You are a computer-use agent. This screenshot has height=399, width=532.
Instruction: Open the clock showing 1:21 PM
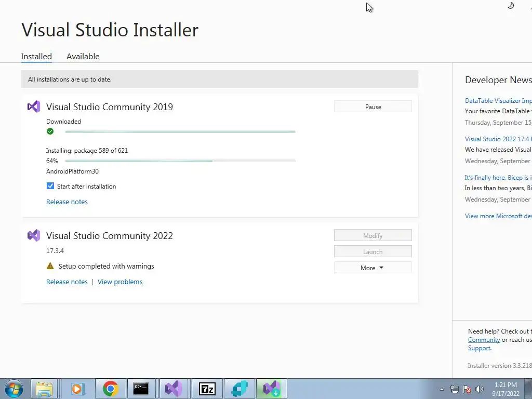click(506, 389)
